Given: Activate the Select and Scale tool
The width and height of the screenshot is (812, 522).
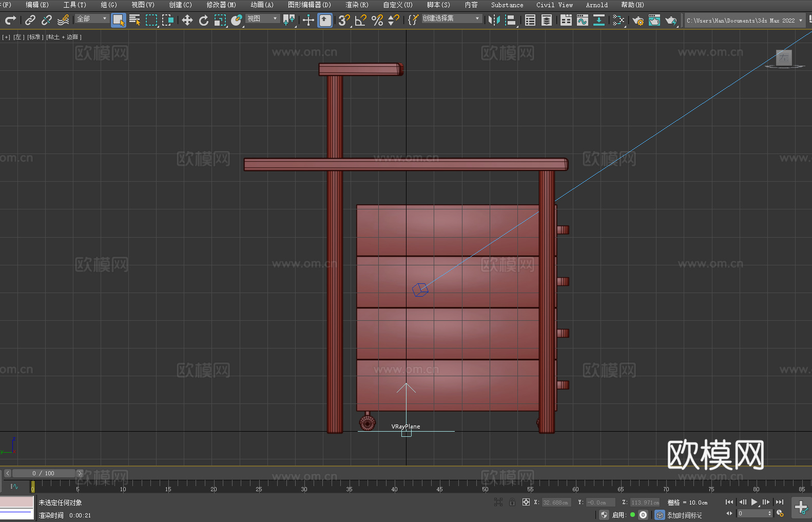Looking at the screenshot, I should (220, 20).
